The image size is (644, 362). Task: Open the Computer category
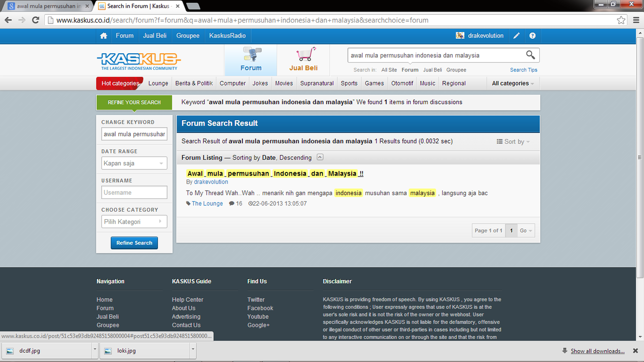click(x=233, y=83)
